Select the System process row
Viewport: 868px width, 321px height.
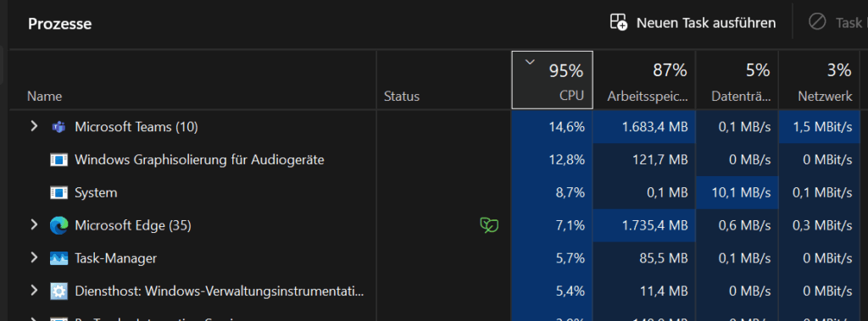pos(435,192)
